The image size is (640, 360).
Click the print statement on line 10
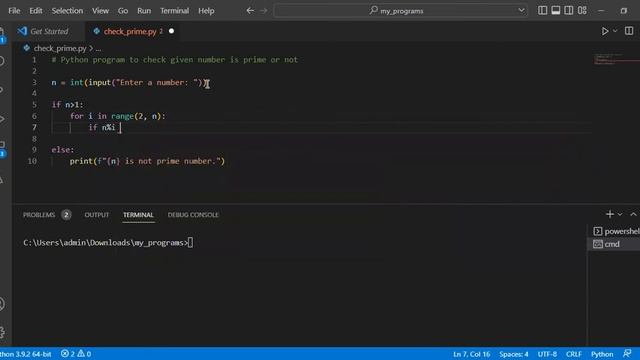click(147, 161)
